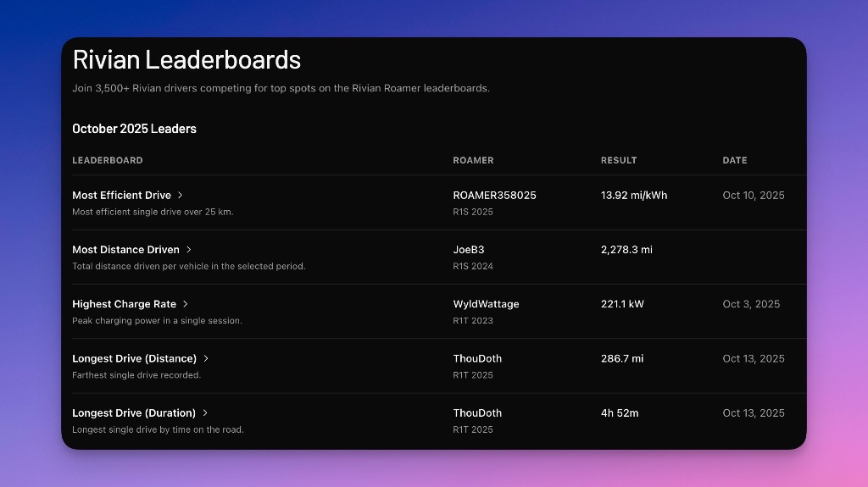Select roamer name JoeB3
868x487 pixels.
(x=468, y=250)
